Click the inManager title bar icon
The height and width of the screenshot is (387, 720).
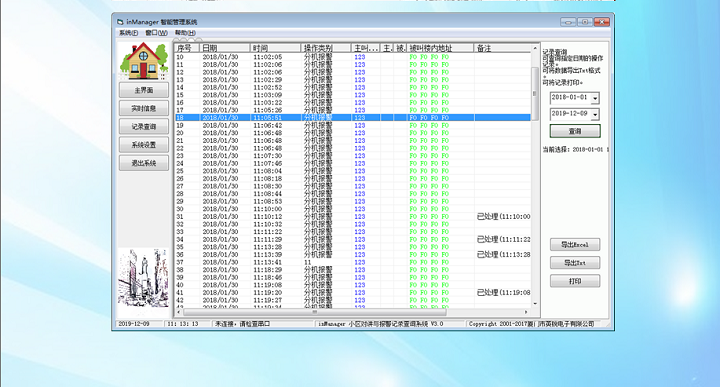pyautogui.click(x=120, y=22)
